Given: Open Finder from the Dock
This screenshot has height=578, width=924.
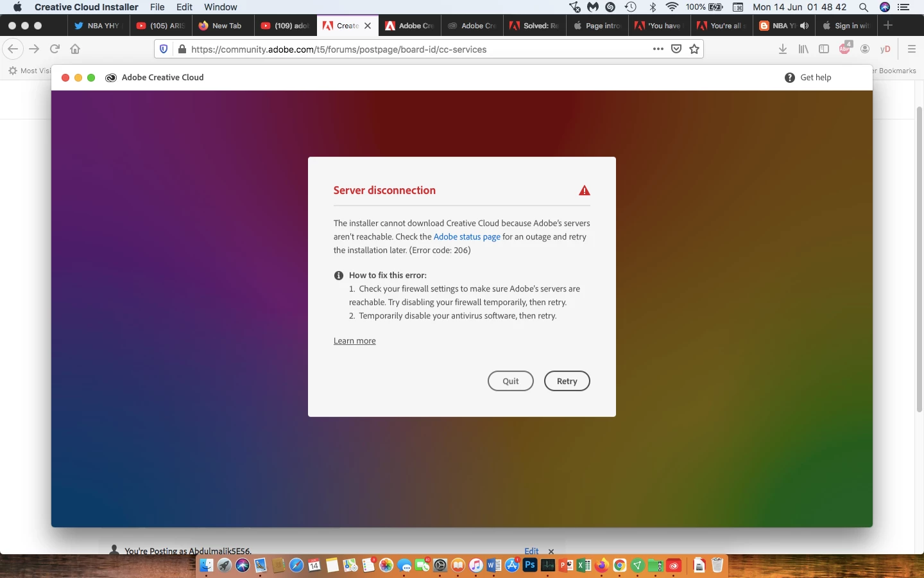Looking at the screenshot, I should (206, 565).
